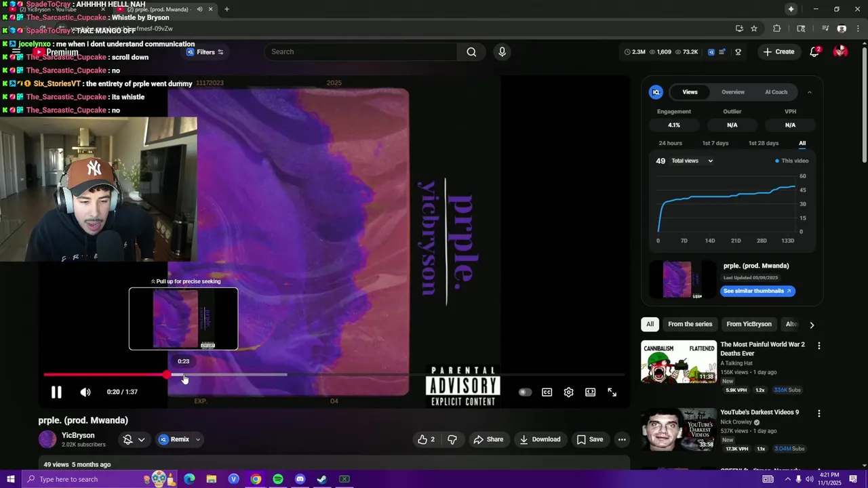Image resolution: width=868 pixels, height=488 pixels.
Task: Open more actions three-dot menu under video
Action: tap(622, 439)
